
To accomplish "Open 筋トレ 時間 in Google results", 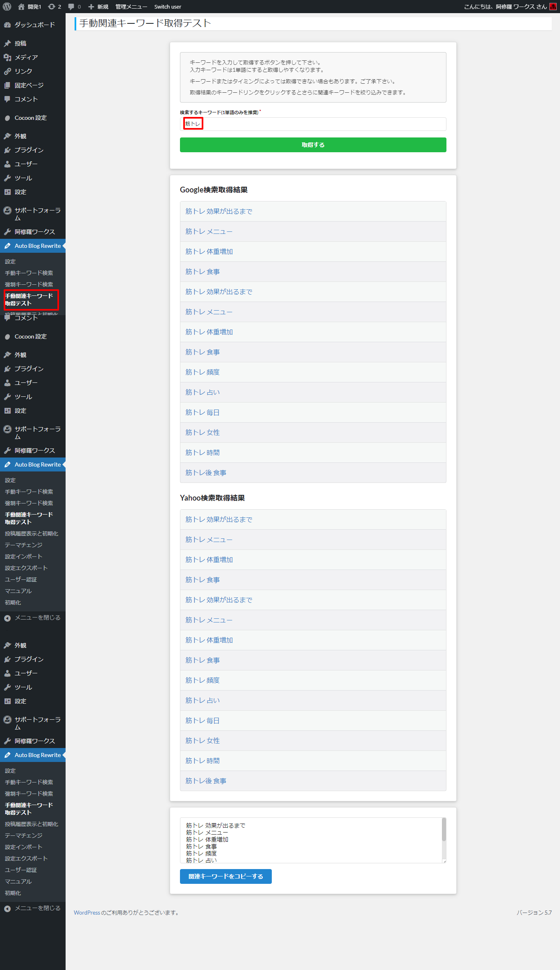I will pyautogui.click(x=203, y=453).
